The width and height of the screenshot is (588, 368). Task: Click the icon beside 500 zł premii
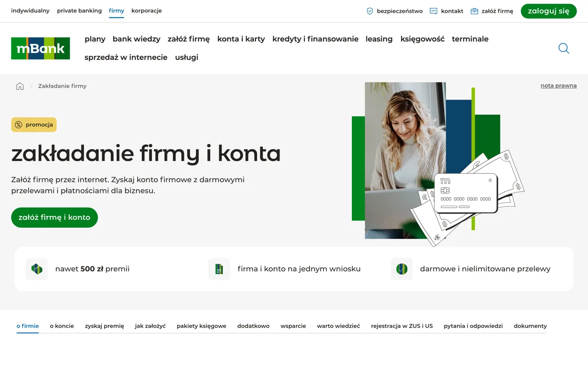pyautogui.click(x=37, y=269)
